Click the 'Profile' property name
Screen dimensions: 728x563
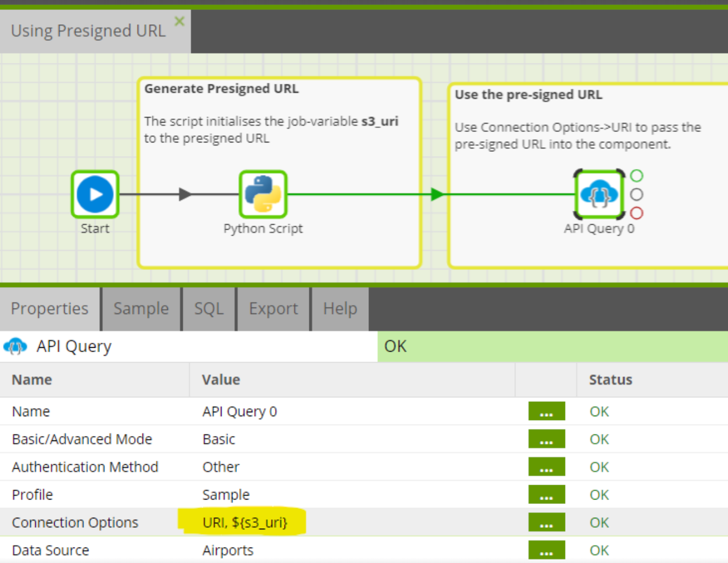pos(33,495)
